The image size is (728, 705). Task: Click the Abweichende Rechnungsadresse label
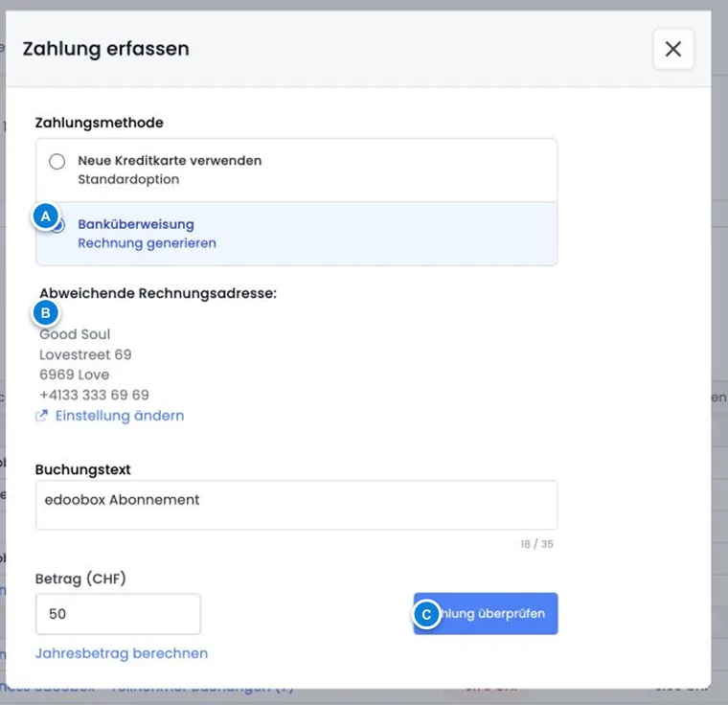[158, 293]
